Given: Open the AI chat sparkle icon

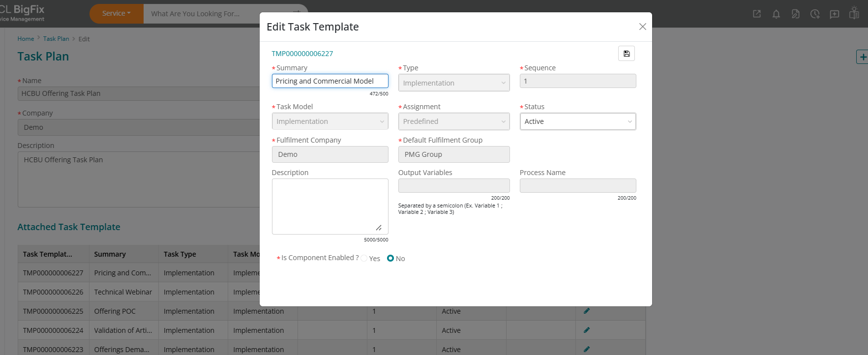Looking at the screenshot, I should click(835, 14).
